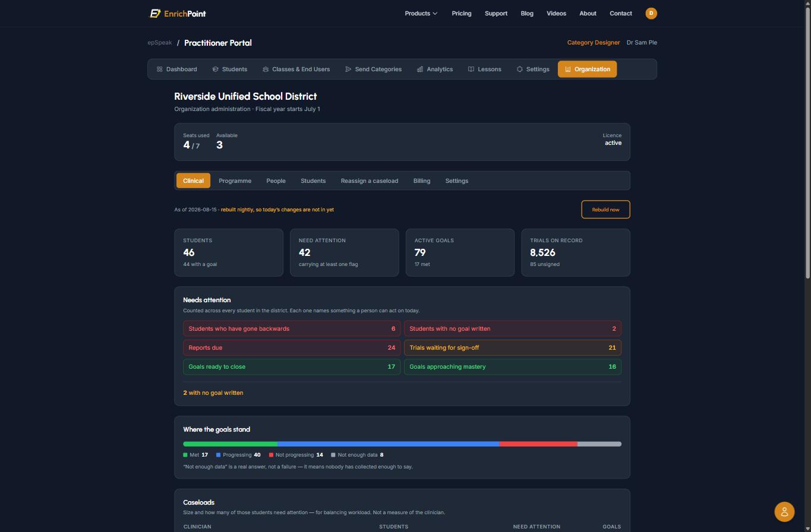
Task: Click the blue Progressing segment of goals bar
Action: 388,444
